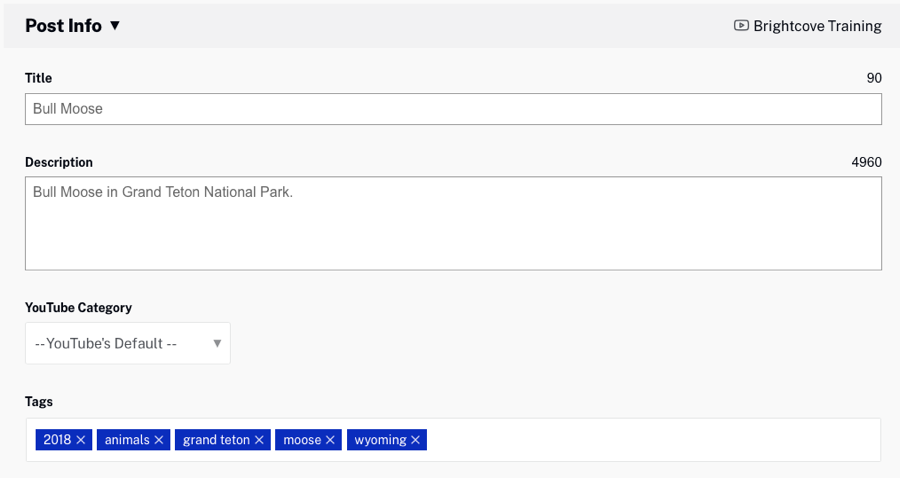Collapse the Post Info section triangle
The width and height of the screenshot is (900, 478).
[115, 26]
